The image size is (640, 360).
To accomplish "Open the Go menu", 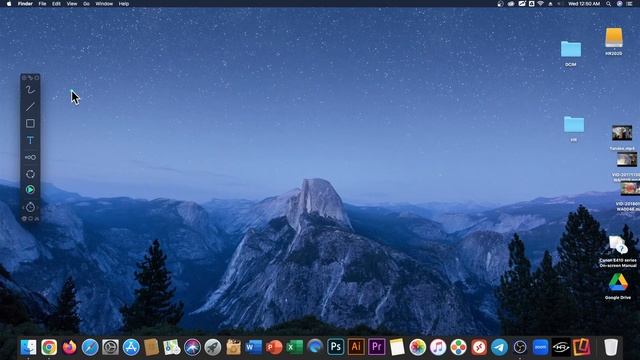I will tap(87, 4).
